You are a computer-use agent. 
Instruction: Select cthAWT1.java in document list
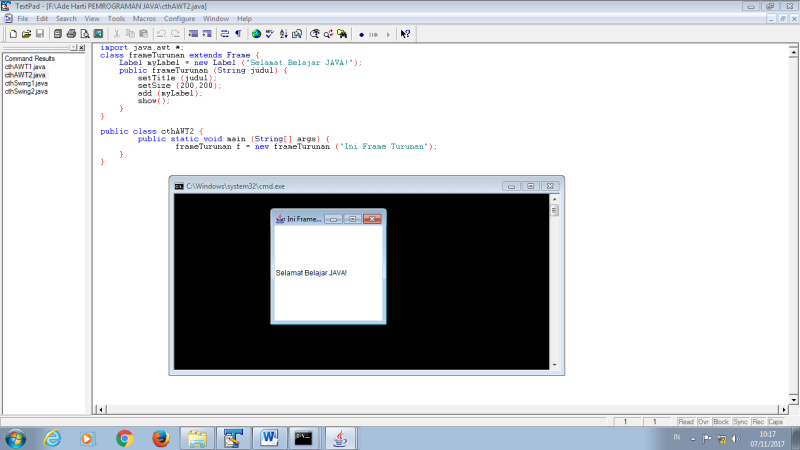[x=25, y=67]
